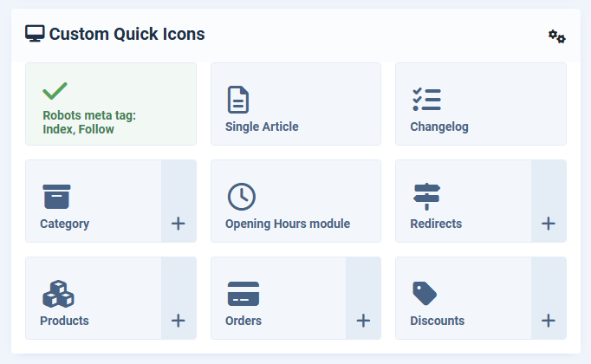Add a new Redirect with plus
Viewport: 591px width, 364px height.
pos(549,224)
